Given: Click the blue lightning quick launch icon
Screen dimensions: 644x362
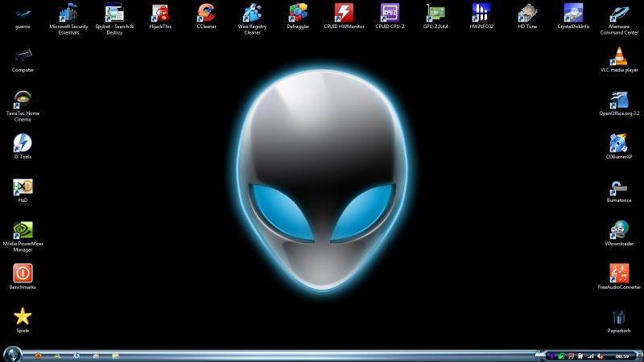Looking at the screenshot, I should pyautogui.click(x=76, y=356).
